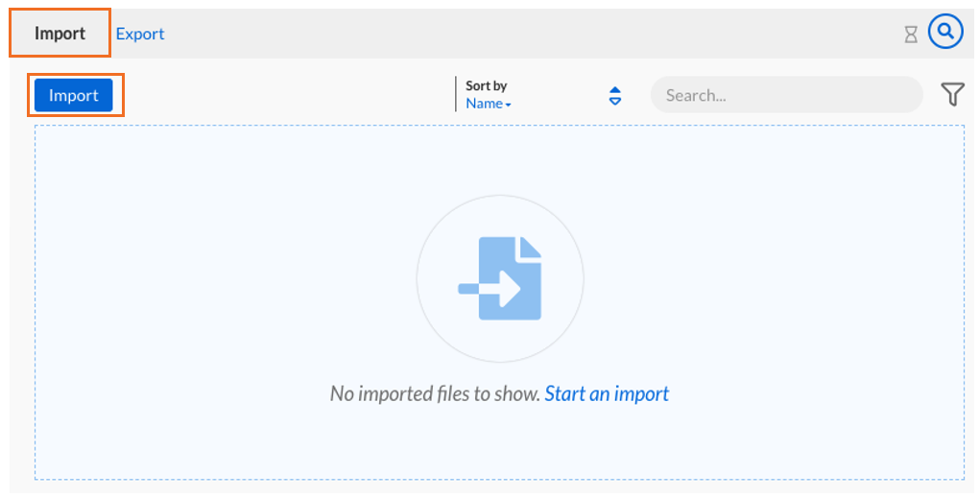Viewport: 980px width, 498px height.
Task: Switch to the Import tab
Action: 60,34
